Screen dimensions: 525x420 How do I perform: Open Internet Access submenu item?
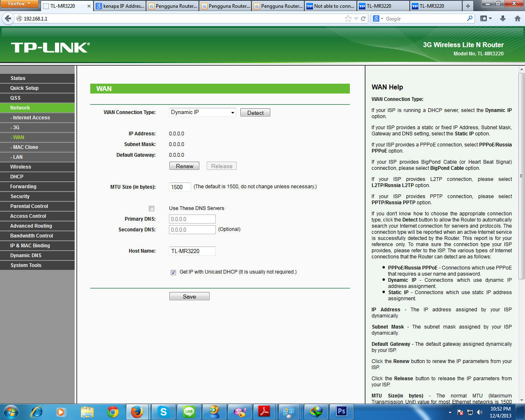[37, 118]
